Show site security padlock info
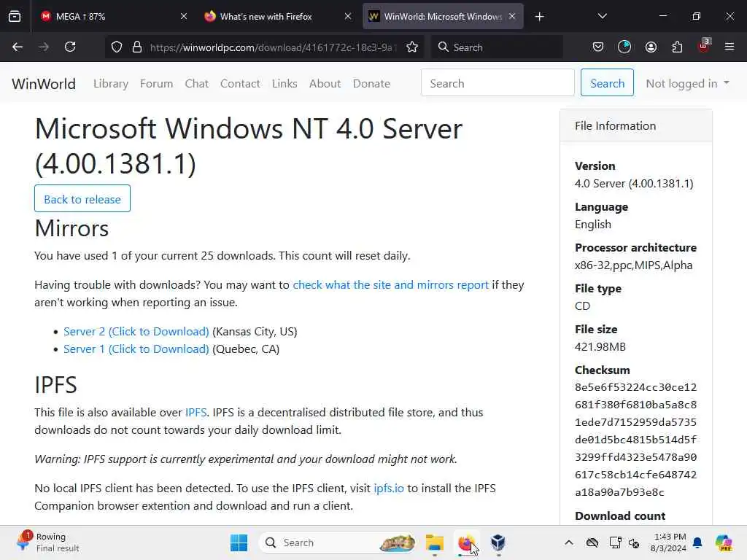 click(137, 47)
